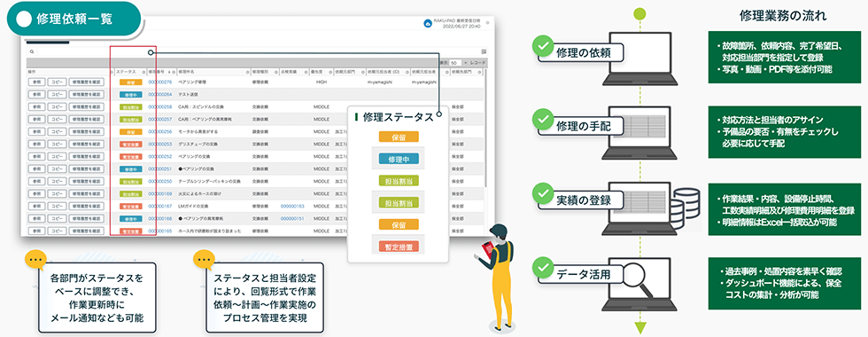Click the RAKU-PAD cloud sync icon

[427, 24]
